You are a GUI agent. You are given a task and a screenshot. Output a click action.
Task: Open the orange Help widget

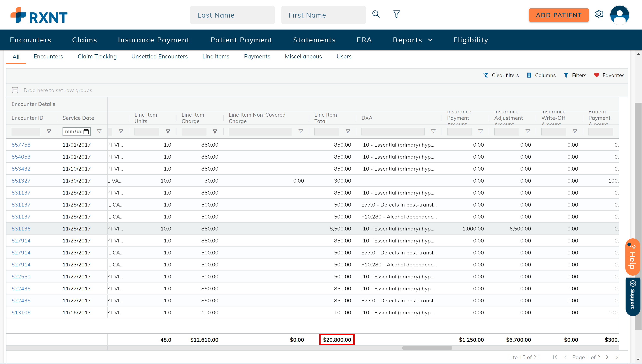(x=633, y=257)
